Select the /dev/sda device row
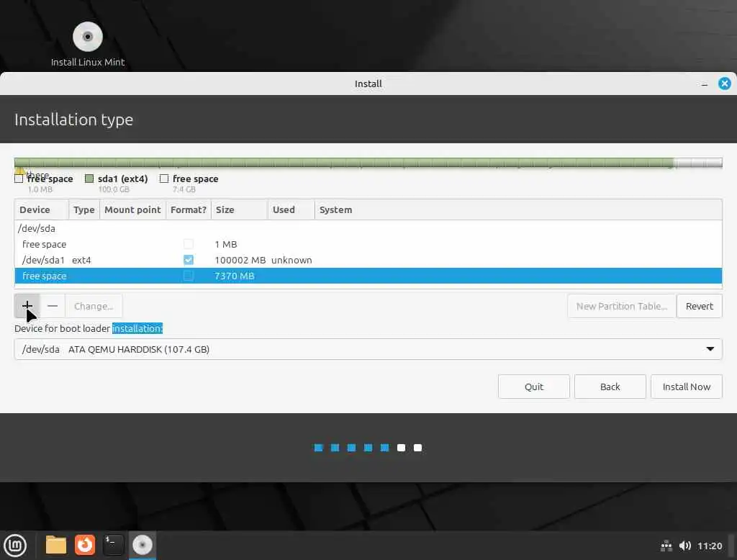The width and height of the screenshot is (737, 560). coord(368,228)
